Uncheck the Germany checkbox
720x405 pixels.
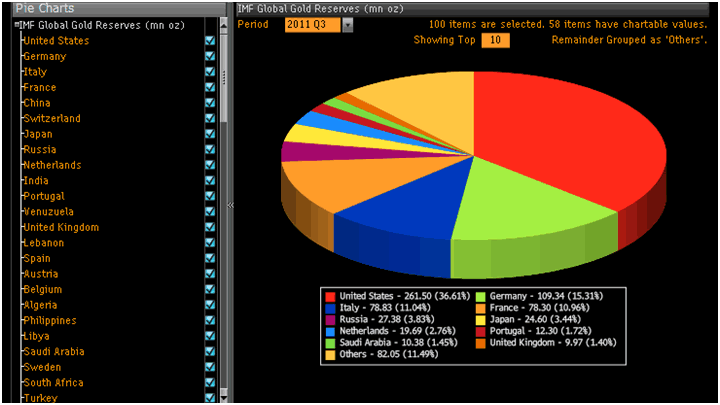(210, 56)
